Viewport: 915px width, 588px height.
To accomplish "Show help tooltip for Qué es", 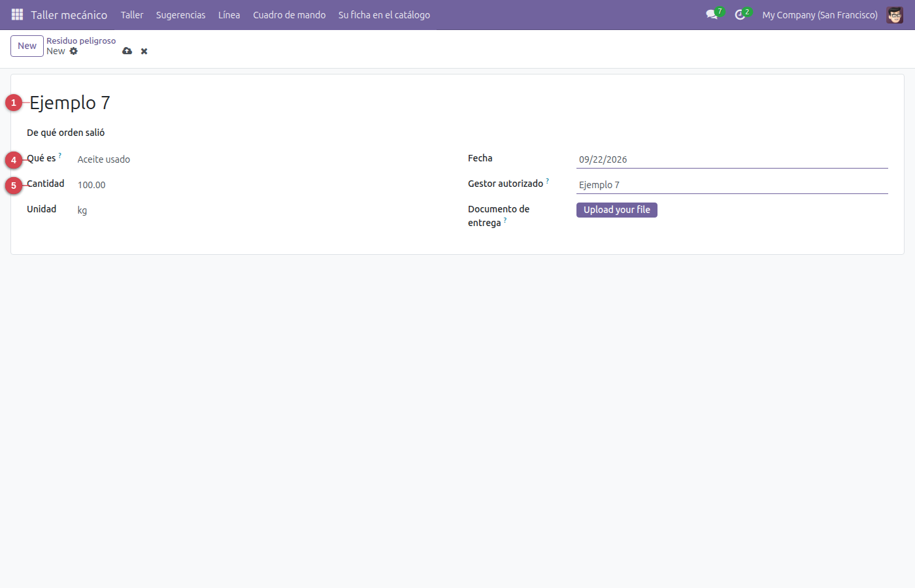I will (60, 155).
